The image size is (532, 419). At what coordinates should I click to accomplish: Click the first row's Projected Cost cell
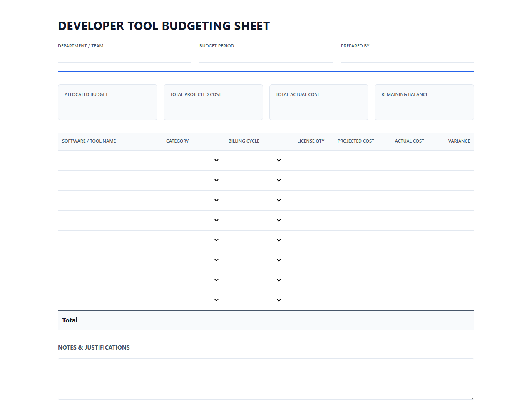[x=354, y=161]
